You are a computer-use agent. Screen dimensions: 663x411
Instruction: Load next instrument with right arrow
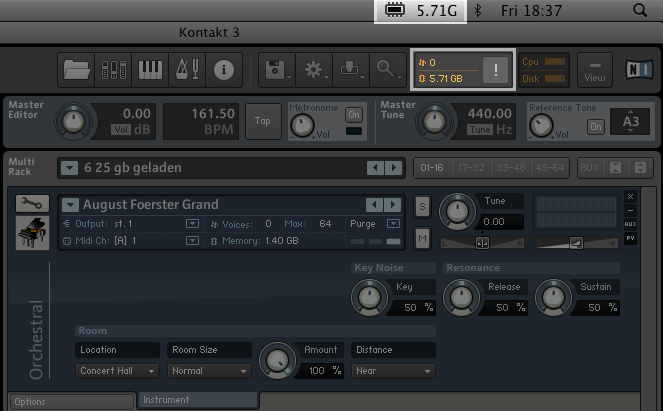(393, 205)
